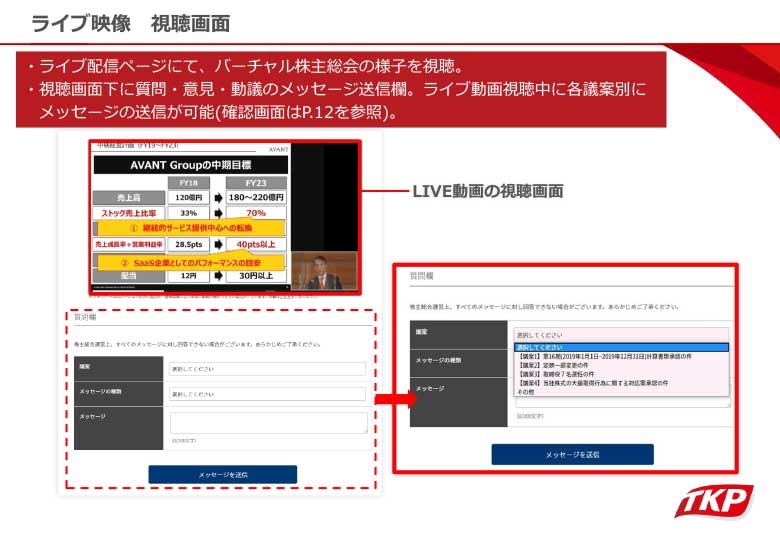The height and width of the screenshot is (540, 780).
Task: Click メッセージを送信 button below the live video
Action: [x=223, y=474]
